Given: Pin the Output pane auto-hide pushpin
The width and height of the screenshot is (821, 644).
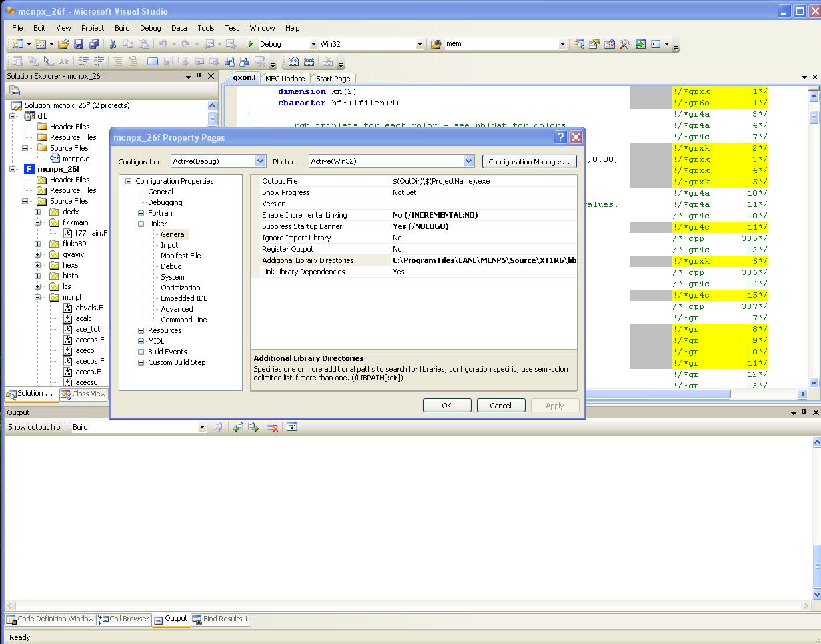Looking at the screenshot, I should point(804,412).
